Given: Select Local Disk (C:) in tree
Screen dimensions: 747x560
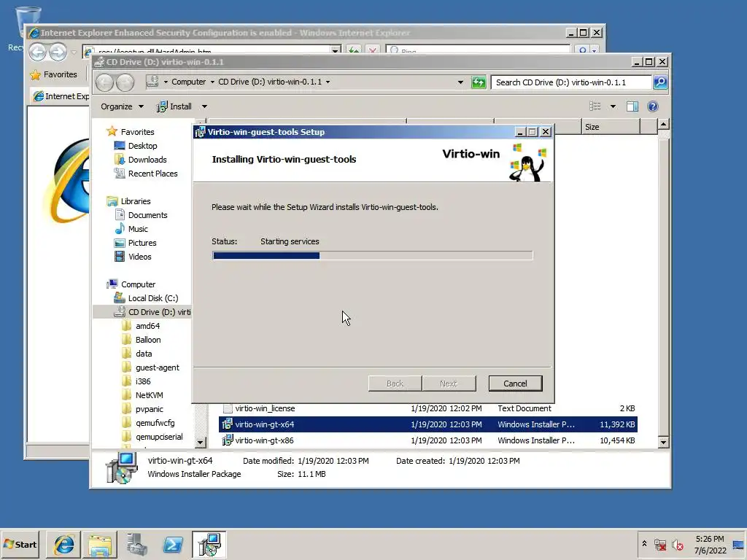Looking at the screenshot, I should pos(153,298).
